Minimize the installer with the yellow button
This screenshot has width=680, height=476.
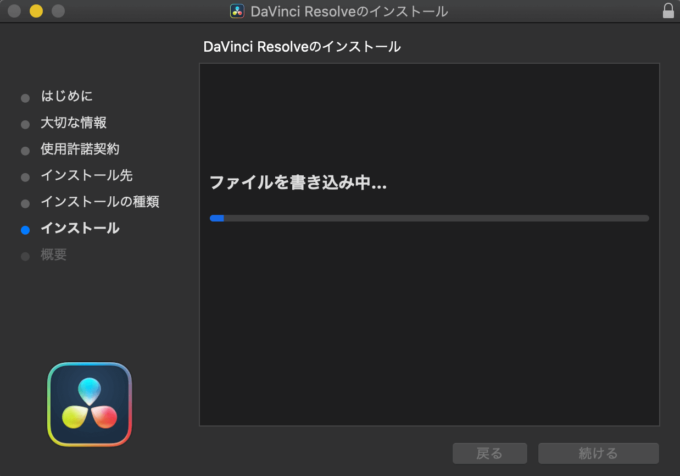click(36, 11)
